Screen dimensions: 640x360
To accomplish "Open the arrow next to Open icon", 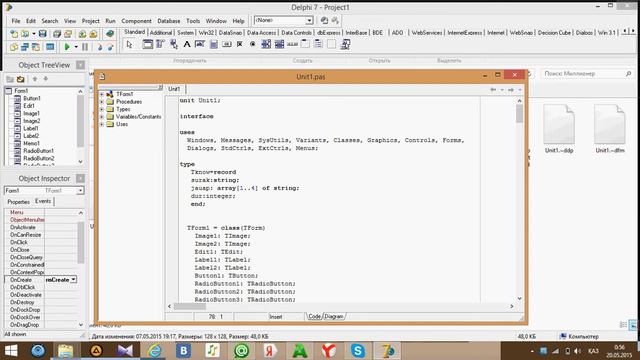I will 33,34.
